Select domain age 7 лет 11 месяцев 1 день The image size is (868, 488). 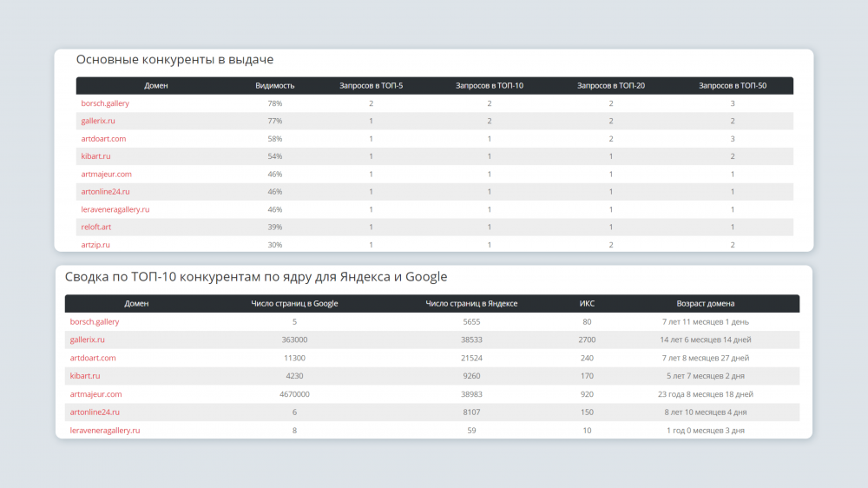[705, 322]
